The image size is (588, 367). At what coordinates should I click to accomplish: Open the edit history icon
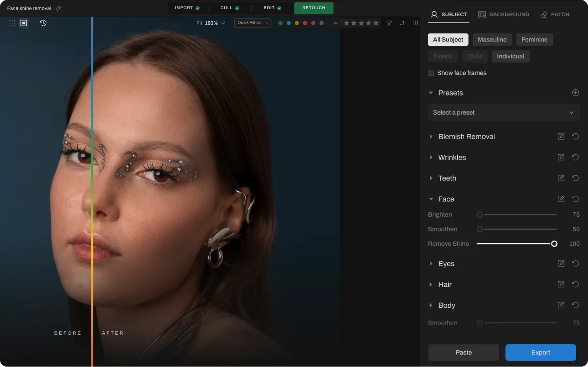click(43, 23)
